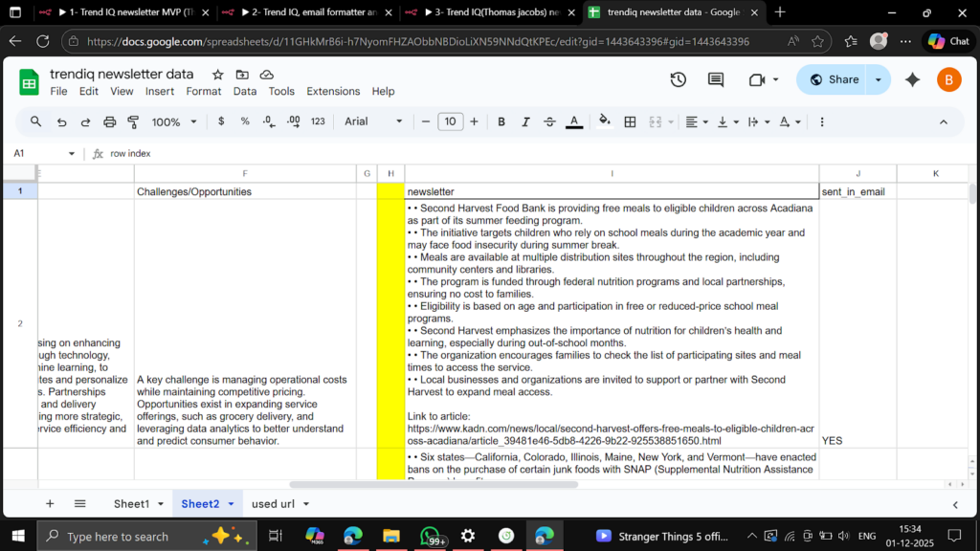Open version history clock icon
This screenshot has width=980, height=551.
coord(678,79)
